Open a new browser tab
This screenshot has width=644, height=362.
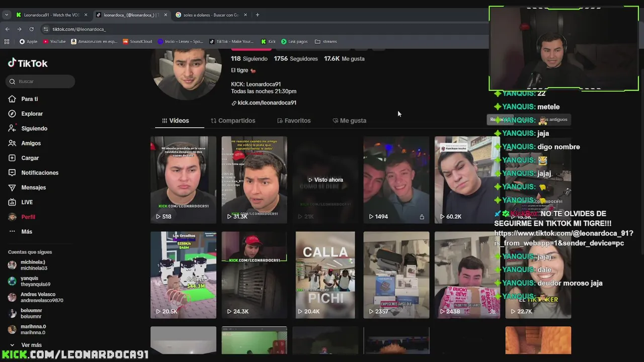pyautogui.click(x=257, y=15)
